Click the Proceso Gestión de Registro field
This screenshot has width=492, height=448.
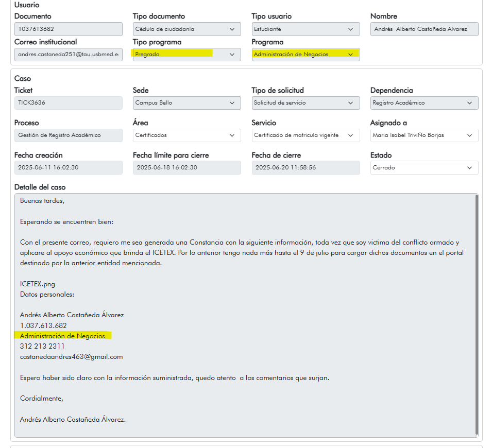(x=69, y=135)
